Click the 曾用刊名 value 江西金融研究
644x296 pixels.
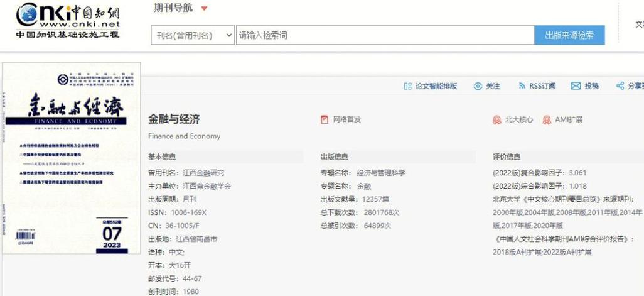tap(203, 173)
